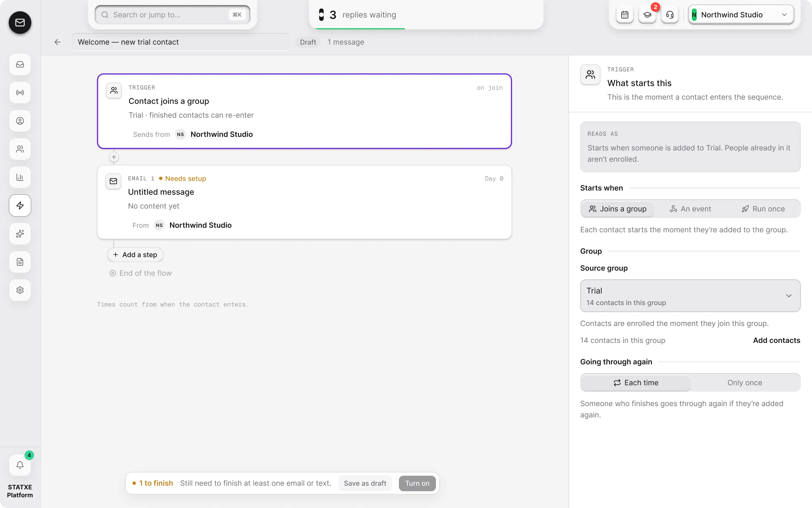812x508 pixels.
Task: Open the Untitled message email step card
Action: pyautogui.click(x=304, y=202)
